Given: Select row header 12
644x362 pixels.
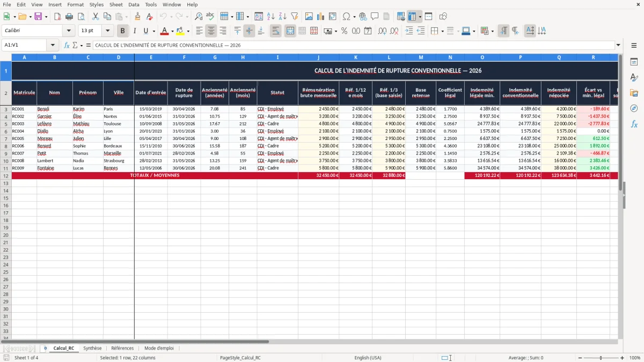Looking at the screenshot, I should (6, 176).
